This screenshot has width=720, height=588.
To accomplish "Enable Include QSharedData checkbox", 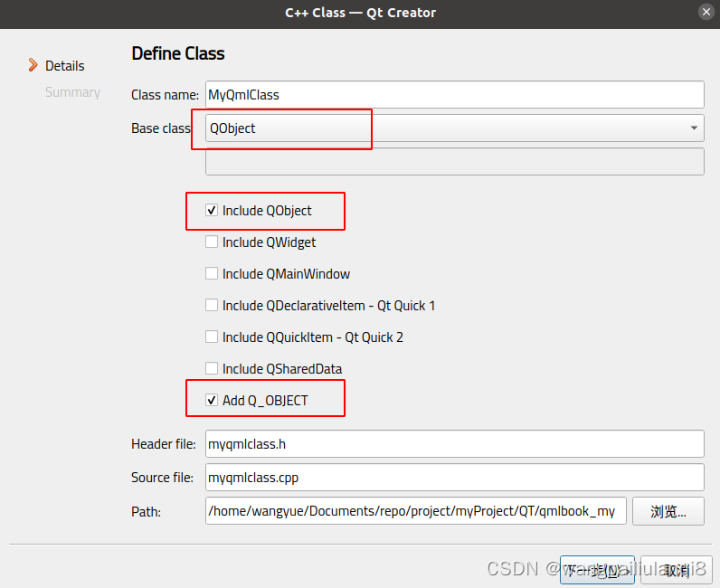I will click(212, 368).
